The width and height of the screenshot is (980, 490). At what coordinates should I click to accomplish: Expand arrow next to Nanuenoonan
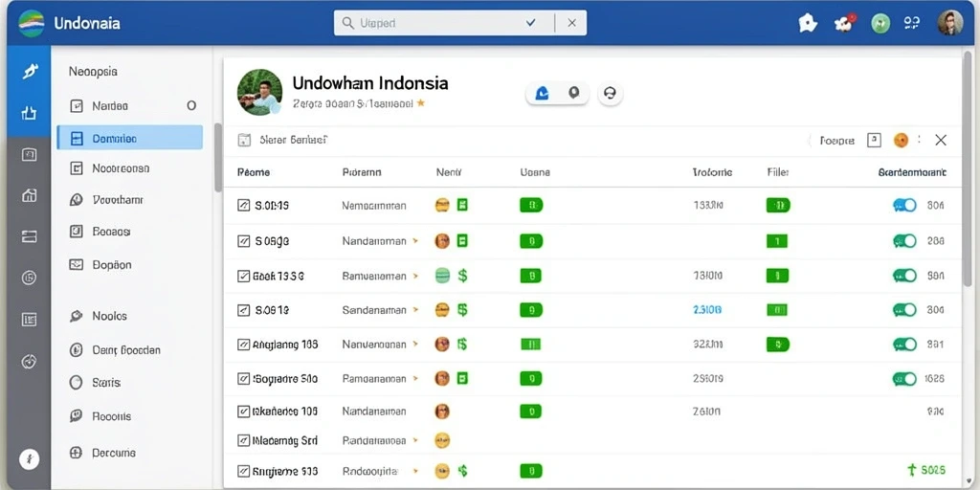click(x=414, y=345)
